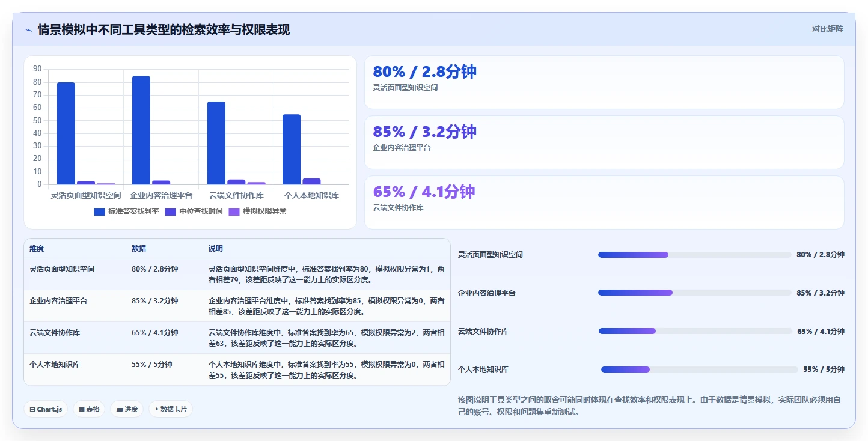Image resolution: width=868 pixels, height=441 pixels.
Task: Click the x-axis label 灵活页面型知识空间
Action: pyautogui.click(x=86, y=196)
